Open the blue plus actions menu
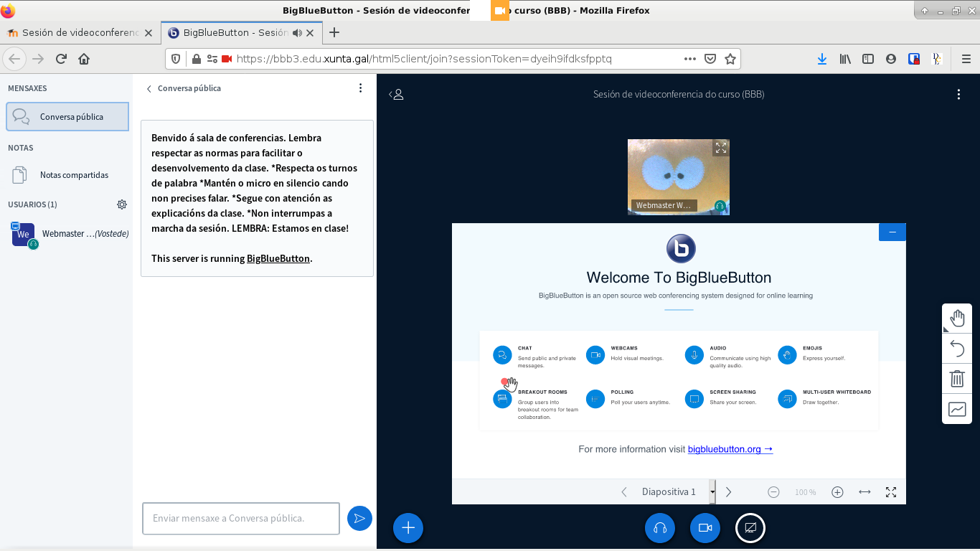980x551 pixels. click(408, 528)
